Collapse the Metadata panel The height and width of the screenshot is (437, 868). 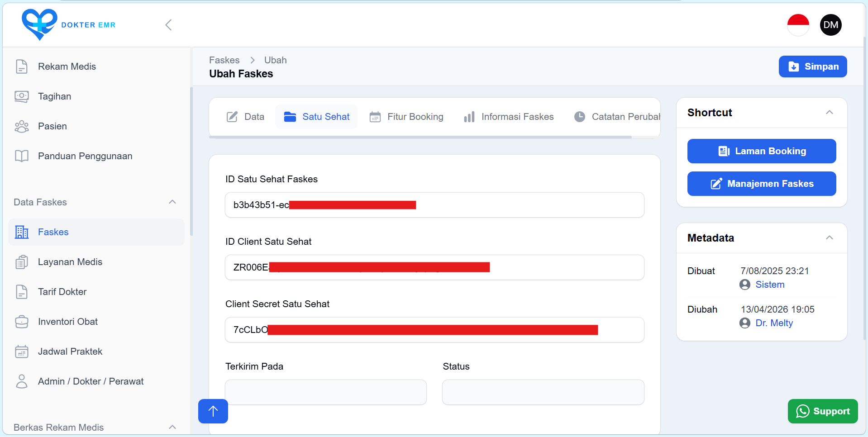pyautogui.click(x=830, y=237)
